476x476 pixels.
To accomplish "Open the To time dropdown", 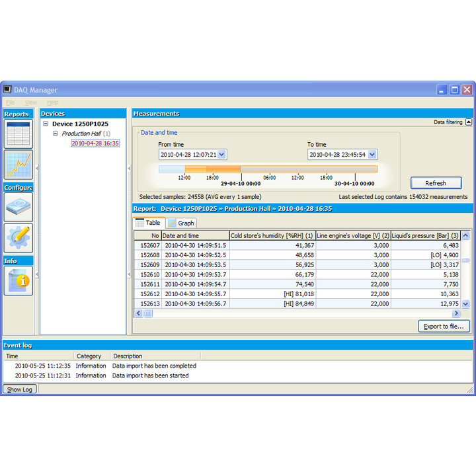I will (372, 155).
